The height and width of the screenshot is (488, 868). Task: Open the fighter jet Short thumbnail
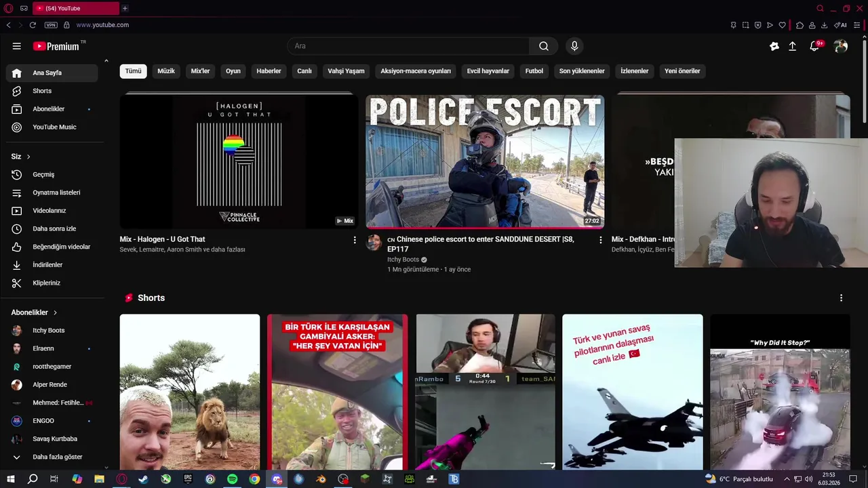(x=633, y=392)
